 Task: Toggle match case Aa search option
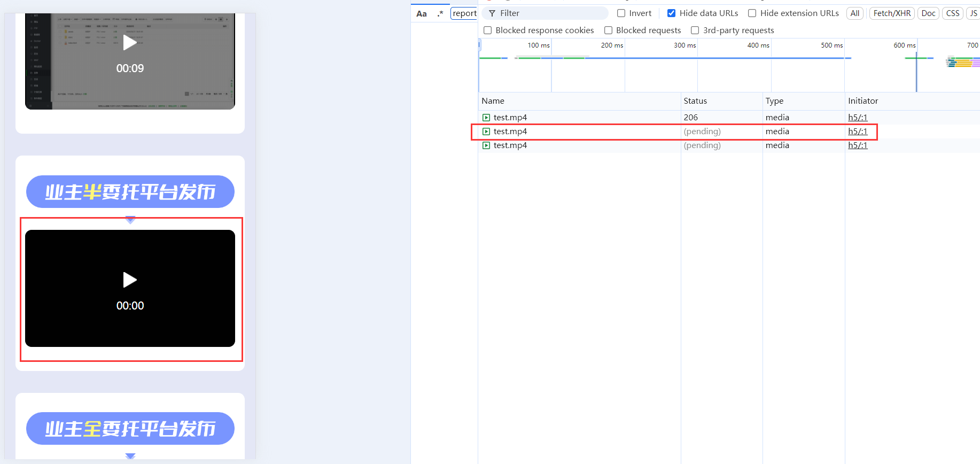(422, 13)
